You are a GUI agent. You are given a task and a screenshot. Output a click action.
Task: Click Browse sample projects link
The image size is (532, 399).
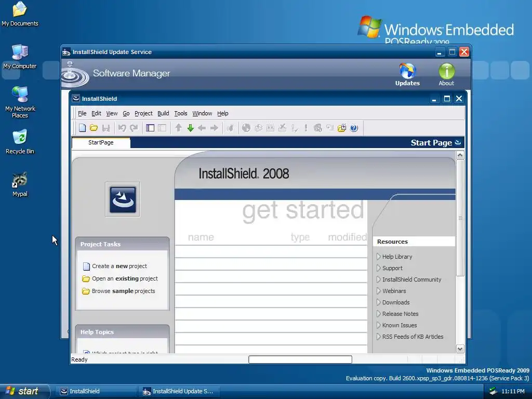pyautogui.click(x=124, y=291)
